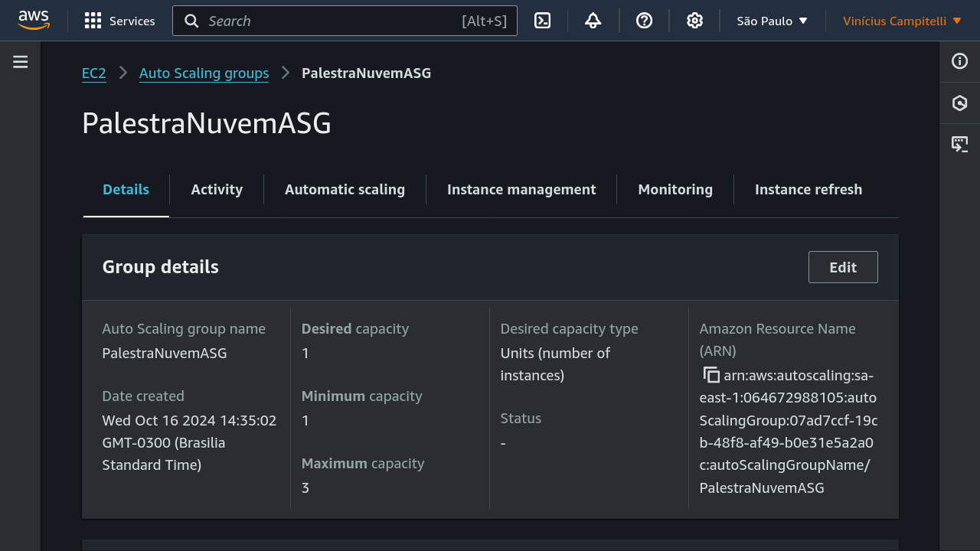Open the help question mark menu

pyautogui.click(x=645, y=21)
